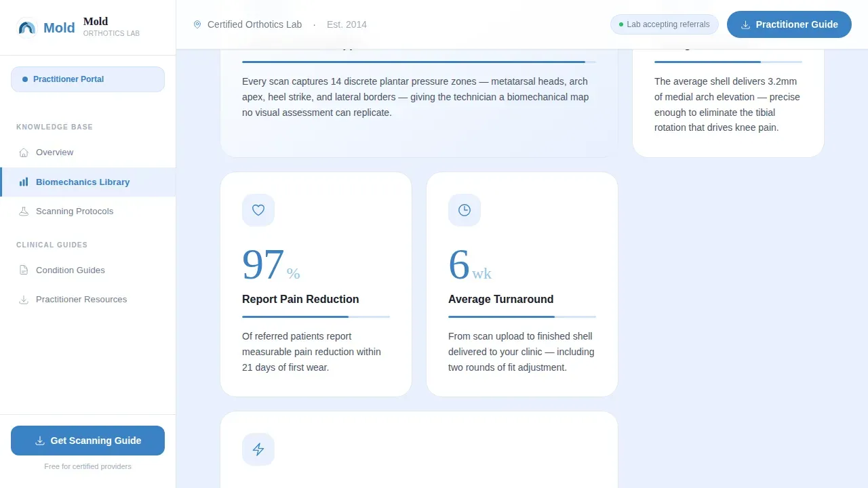The image size is (868, 488).
Task: Click the progress bar above the medial arch text
Action: click(728, 62)
